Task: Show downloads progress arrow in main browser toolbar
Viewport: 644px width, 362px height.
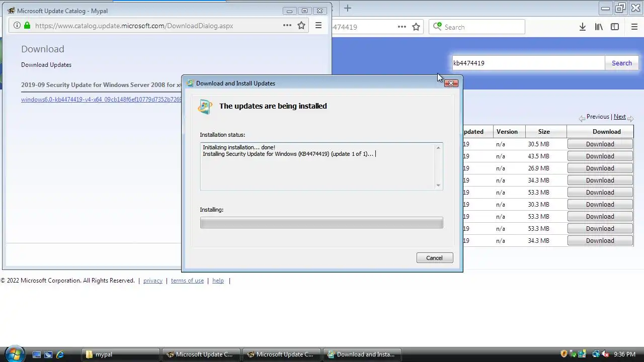Action: [583, 27]
